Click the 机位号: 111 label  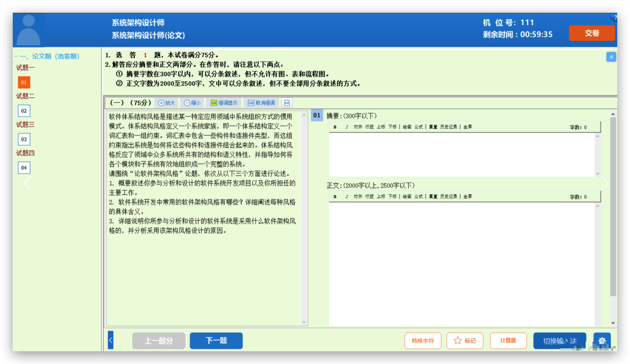tap(508, 23)
